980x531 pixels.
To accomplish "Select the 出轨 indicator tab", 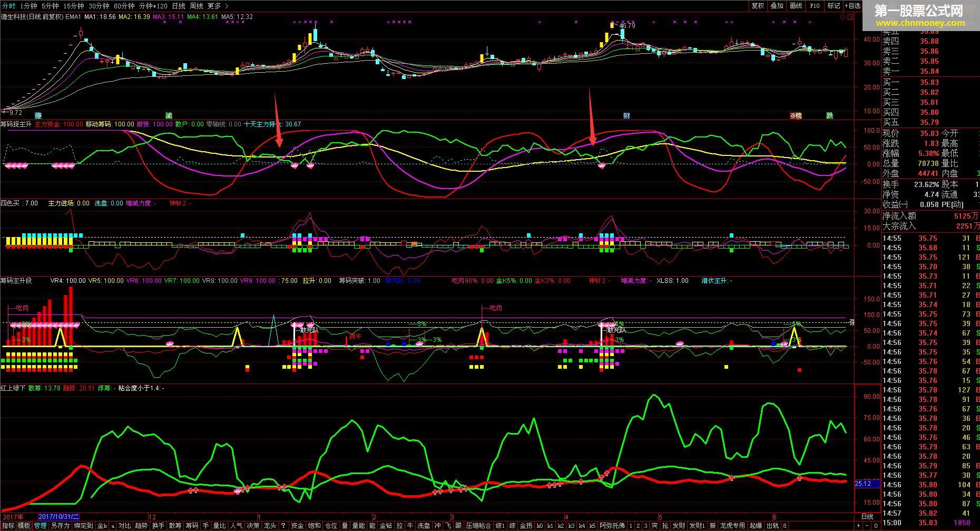I will (773, 526).
